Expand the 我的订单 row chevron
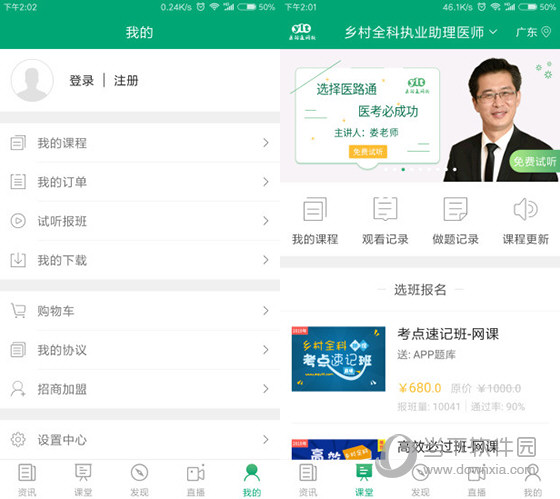The width and height of the screenshot is (560, 499). click(266, 182)
